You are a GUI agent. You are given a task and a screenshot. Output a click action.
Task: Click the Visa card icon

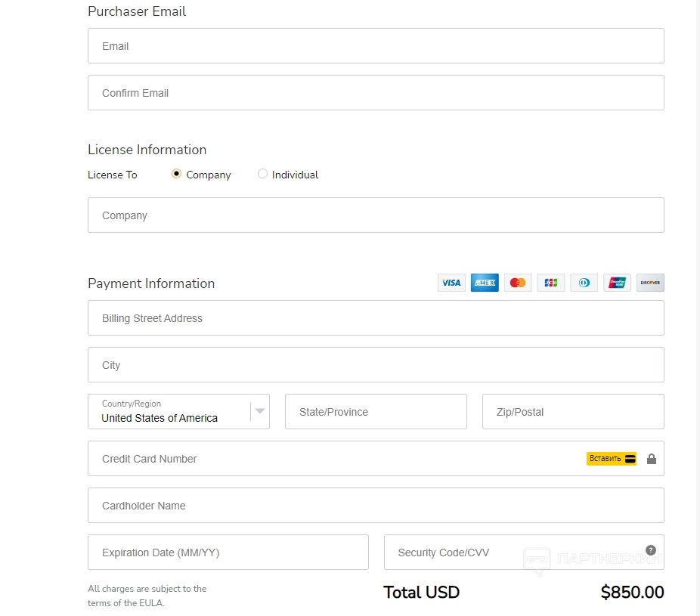451,283
